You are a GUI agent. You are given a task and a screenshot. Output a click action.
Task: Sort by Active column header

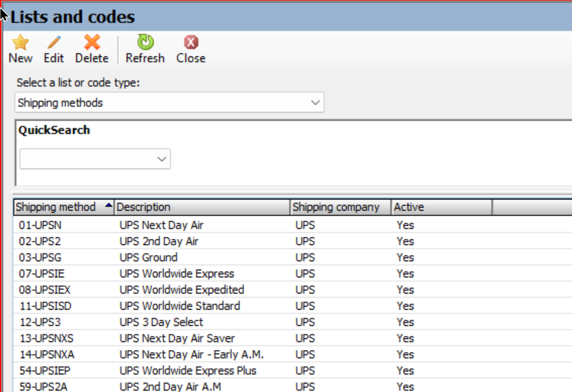(x=441, y=207)
